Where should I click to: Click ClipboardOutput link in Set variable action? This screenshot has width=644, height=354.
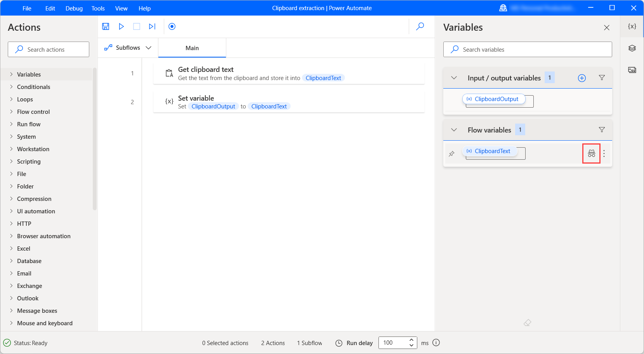click(213, 106)
